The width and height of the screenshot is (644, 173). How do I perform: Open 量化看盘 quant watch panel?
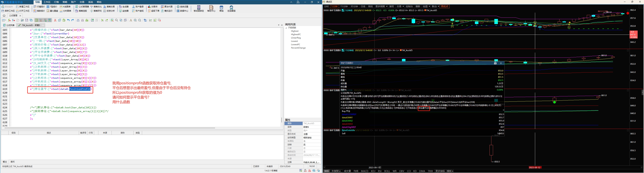(x=52, y=11)
